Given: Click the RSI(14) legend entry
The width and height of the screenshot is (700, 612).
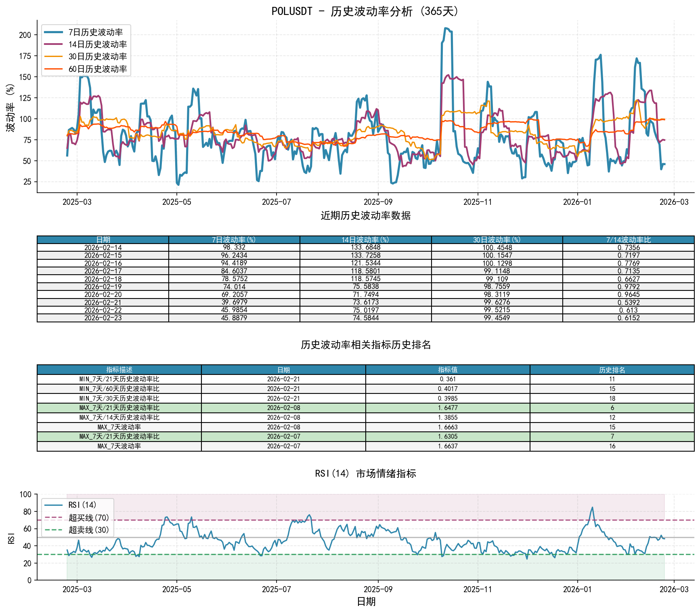Looking at the screenshot, I should [82, 505].
